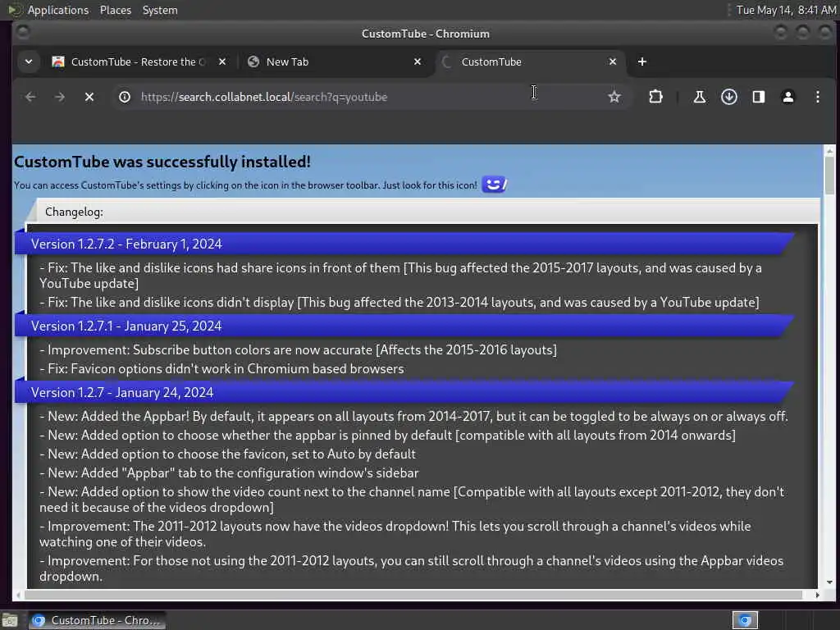Click the 'Changelog:' heading
Screen dimensions: 840x630
74,212
